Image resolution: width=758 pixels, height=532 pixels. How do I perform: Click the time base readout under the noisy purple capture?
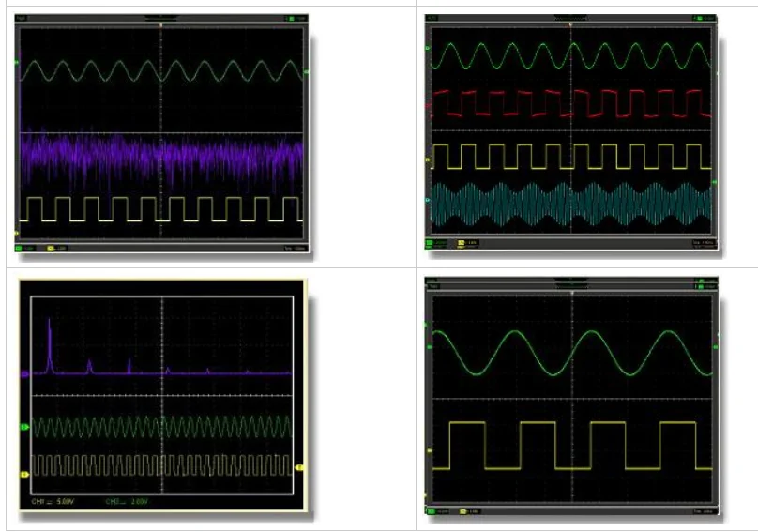(x=295, y=248)
